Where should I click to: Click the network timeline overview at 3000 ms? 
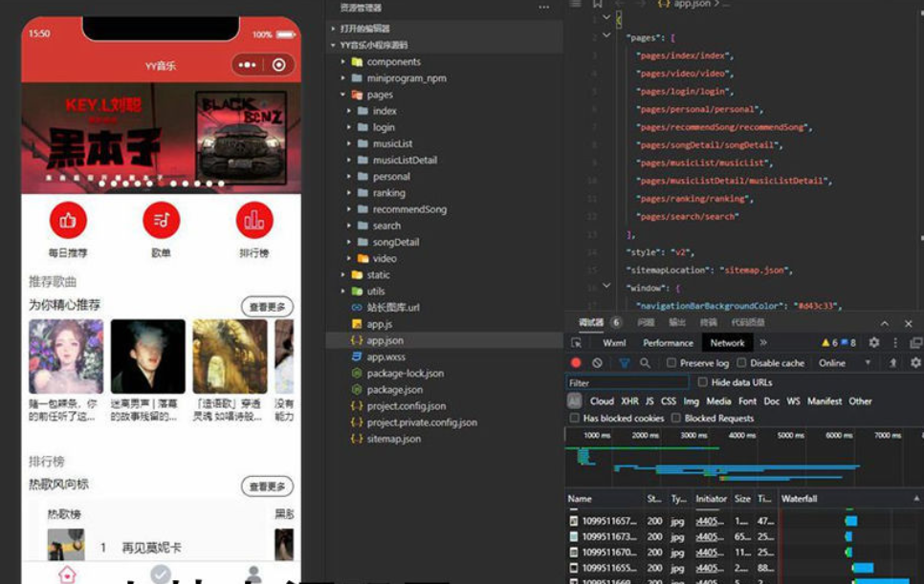[693, 435]
